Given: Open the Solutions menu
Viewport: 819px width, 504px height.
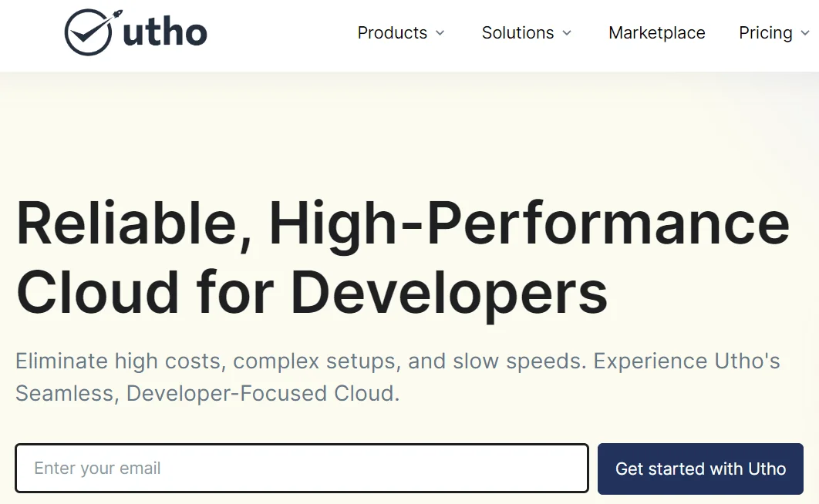Looking at the screenshot, I should point(517,33).
